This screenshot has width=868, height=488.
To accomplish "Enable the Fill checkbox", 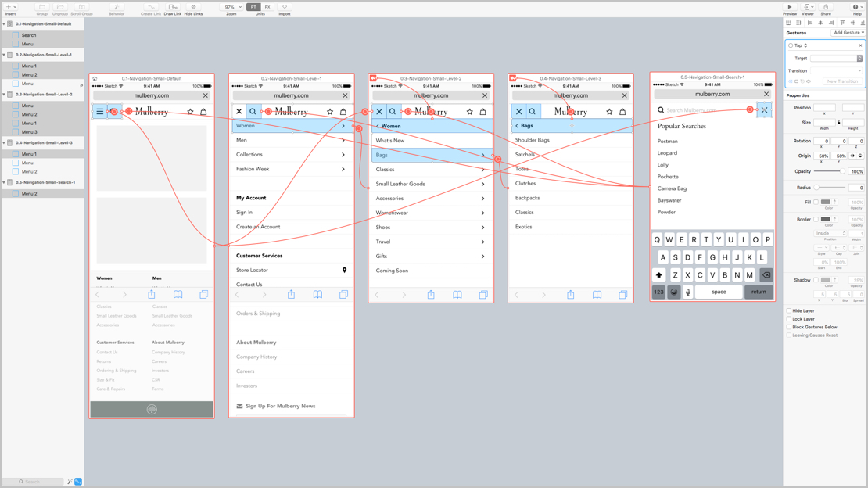I will click(x=816, y=203).
